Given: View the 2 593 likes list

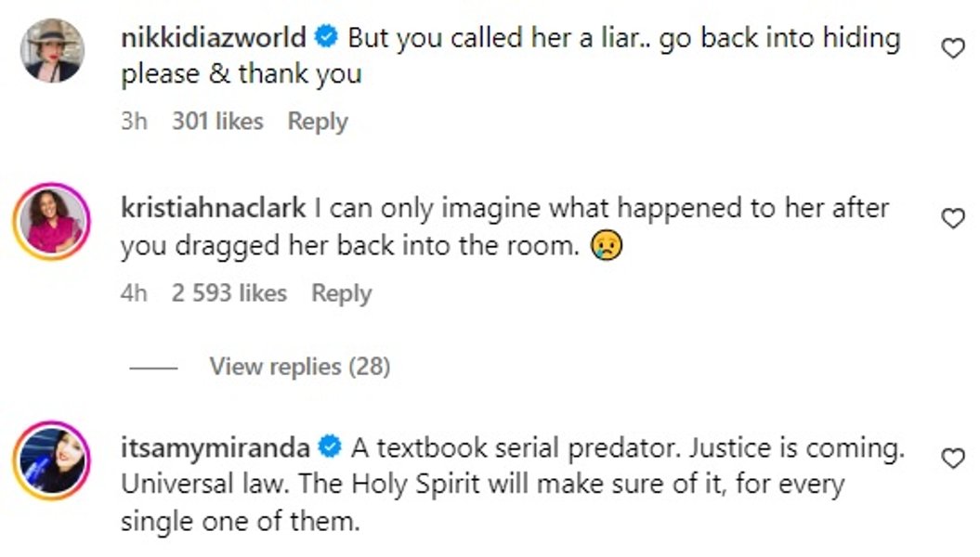Looking at the screenshot, I should [229, 292].
